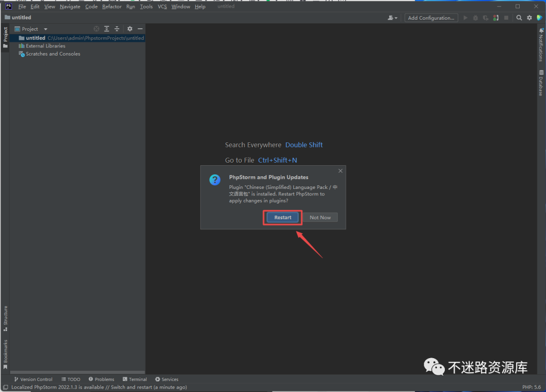Toggle the Project tool window tab
This screenshot has height=392, width=546.
click(x=5, y=37)
